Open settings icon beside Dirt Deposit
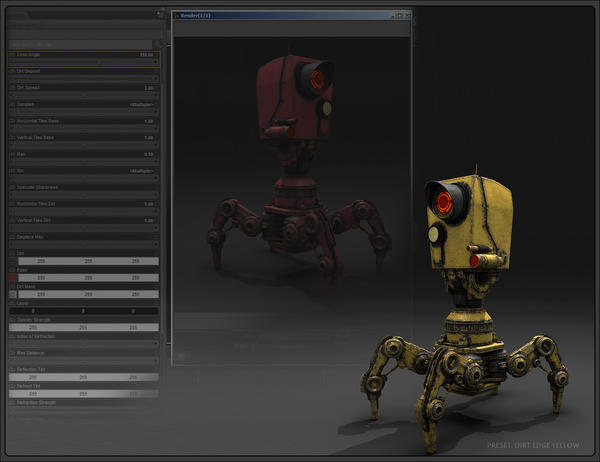 12,71
